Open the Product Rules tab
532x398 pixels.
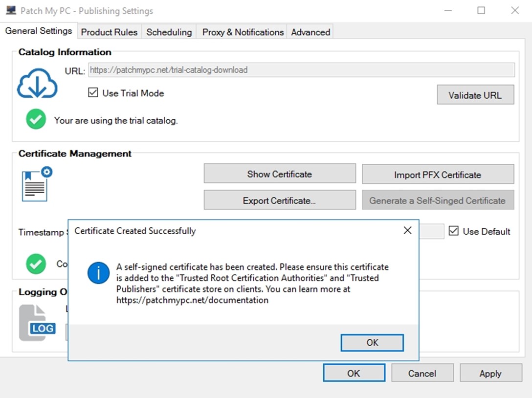point(109,32)
